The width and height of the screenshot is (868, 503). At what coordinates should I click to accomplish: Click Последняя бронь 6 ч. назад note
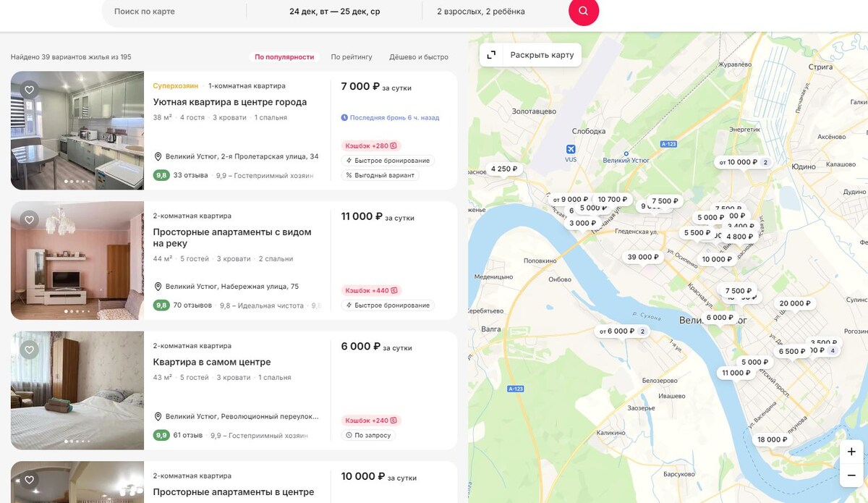[x=390, y=117]
